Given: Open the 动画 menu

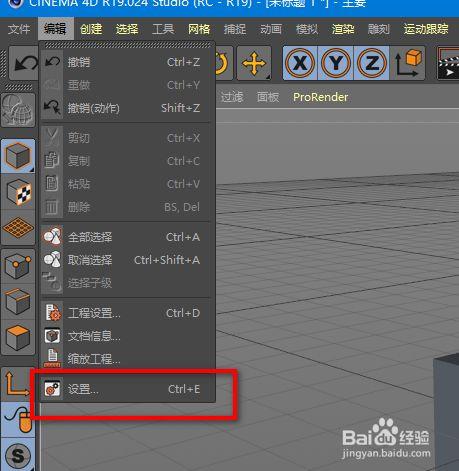Looking at the screenshot, I should tap(271, 29).
